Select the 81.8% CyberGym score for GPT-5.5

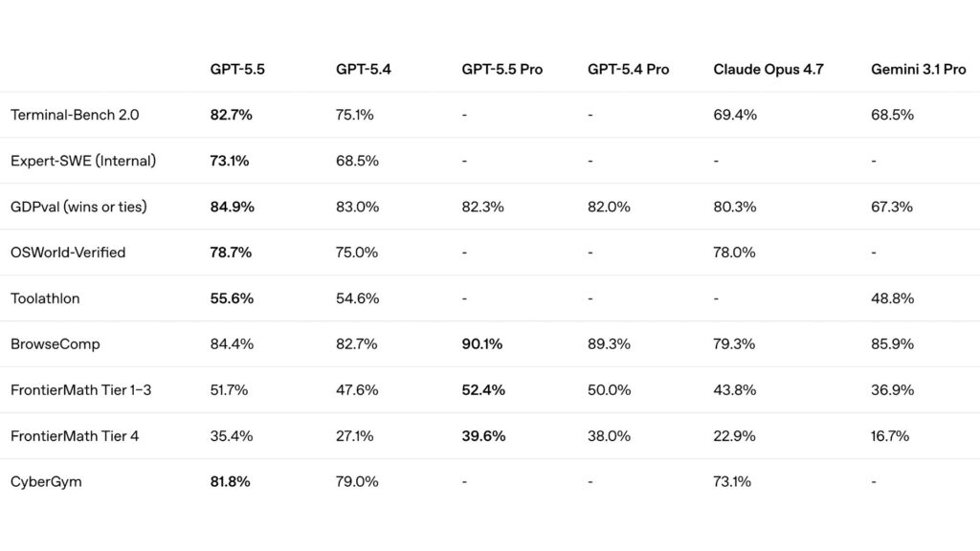[x=231, y=482]
